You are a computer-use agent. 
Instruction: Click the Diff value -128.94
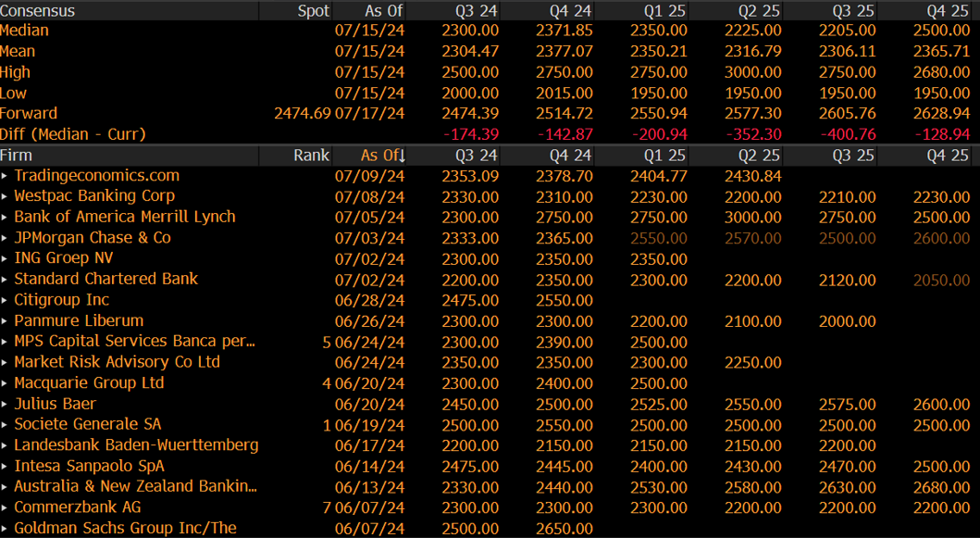(942, 134)
